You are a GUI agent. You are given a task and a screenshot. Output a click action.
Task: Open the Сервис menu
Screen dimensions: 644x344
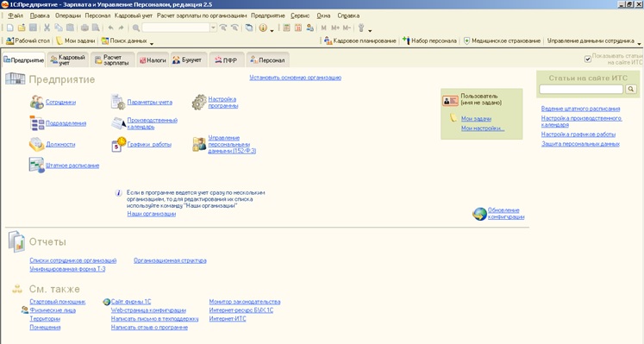pos(300,16)
